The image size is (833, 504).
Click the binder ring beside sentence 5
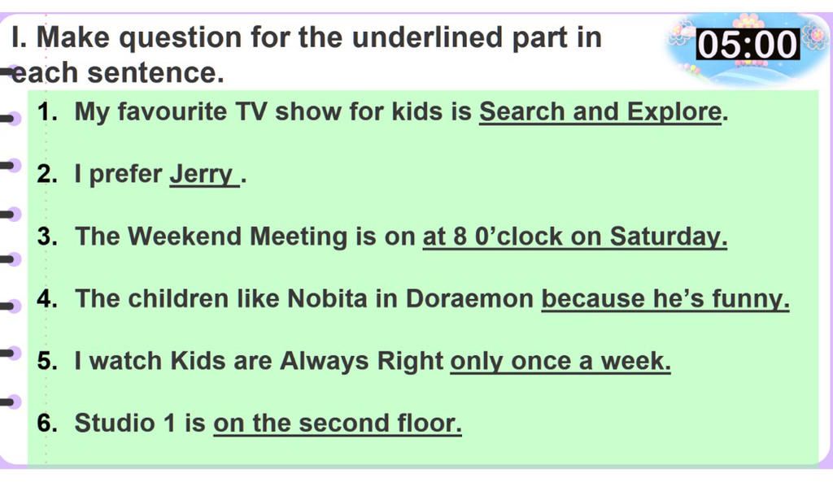[11, 353]
